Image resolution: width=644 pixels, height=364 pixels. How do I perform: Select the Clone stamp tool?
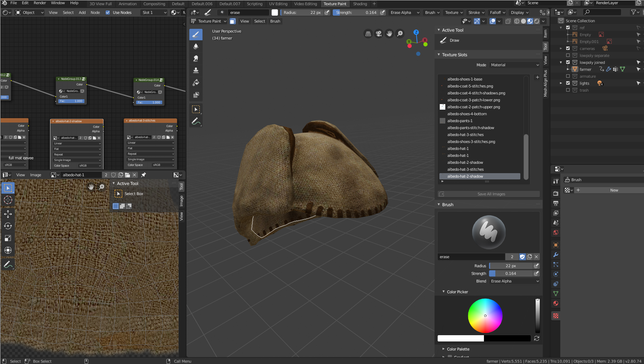point(196,70)
